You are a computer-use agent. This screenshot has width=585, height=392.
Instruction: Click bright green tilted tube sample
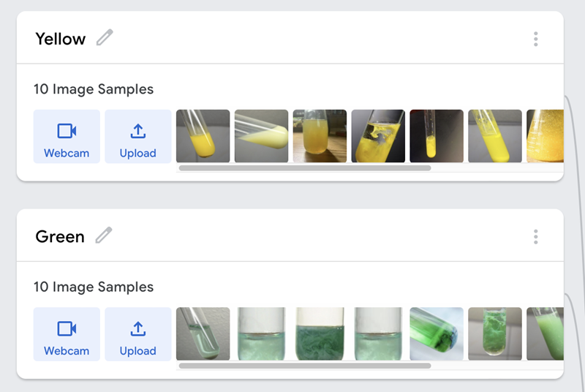437,333
